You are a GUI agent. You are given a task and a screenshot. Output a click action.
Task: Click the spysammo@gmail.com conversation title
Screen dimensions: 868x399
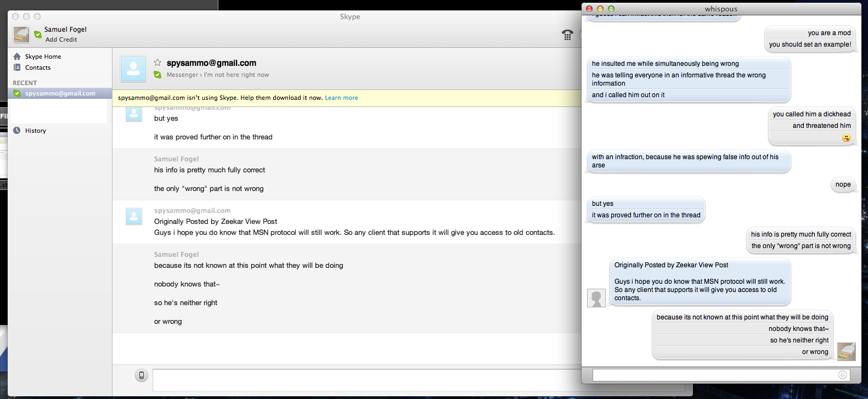tap(211, 63)
